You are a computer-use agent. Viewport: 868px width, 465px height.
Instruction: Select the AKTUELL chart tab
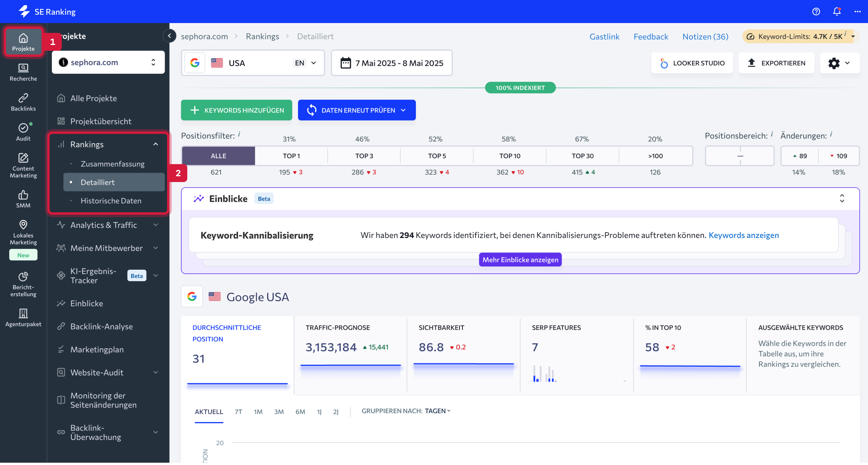[x=209, y=412]
